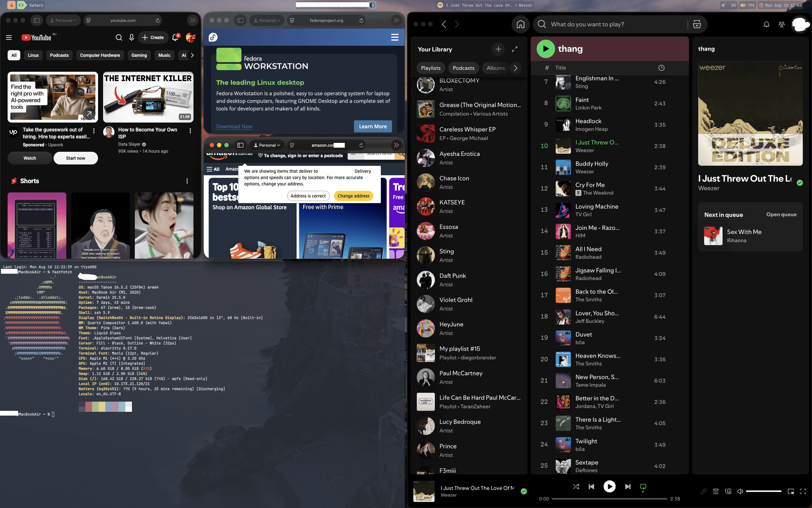Seek on the Spotify playback progress bar
Viewport: 812px width, 508px height.
(x=609, y=499)
